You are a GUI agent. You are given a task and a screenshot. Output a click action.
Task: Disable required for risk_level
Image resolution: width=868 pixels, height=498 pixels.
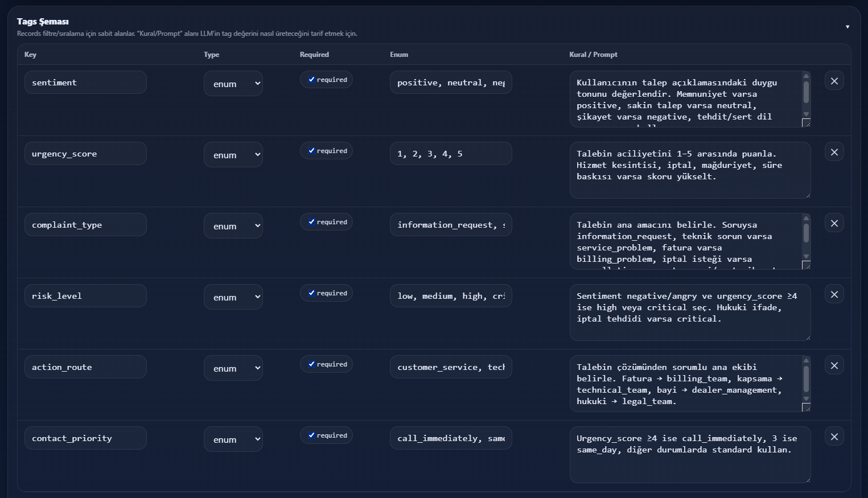tap(311, 293)
